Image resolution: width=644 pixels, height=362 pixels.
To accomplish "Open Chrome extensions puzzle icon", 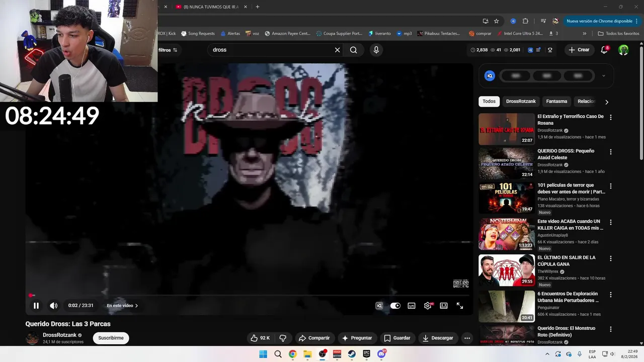I will [526, 21].
